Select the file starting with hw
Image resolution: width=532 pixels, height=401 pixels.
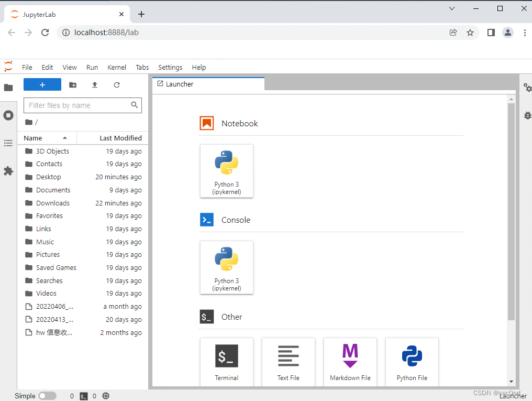(x=83, y=332)
